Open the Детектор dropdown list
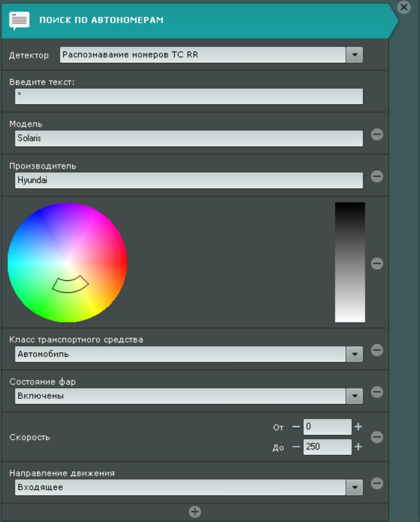Screen dimensions: 420x522 coord(354,55)
